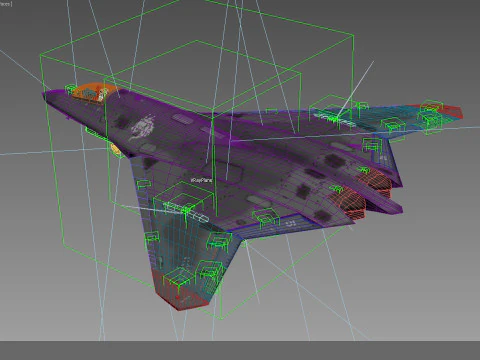Select the RayPlane helper label in the viewport
The height and width of the screenshot is (360, 480).
click(x=201, y=180)
